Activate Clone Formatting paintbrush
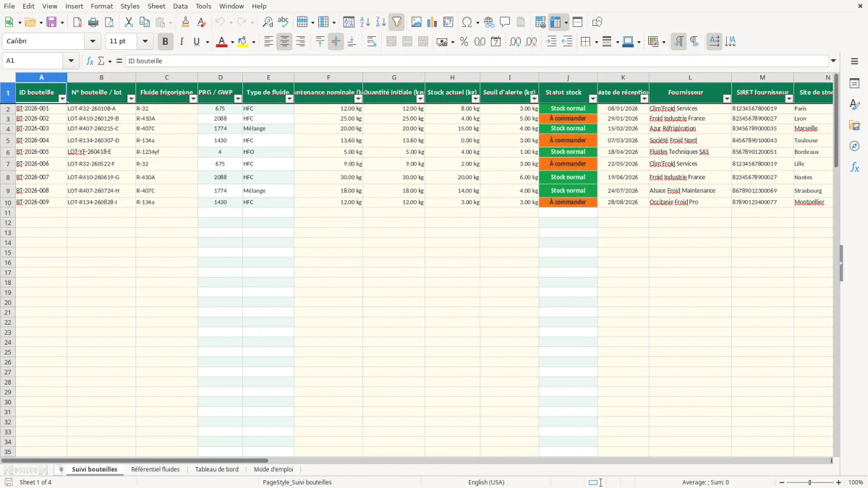868x488 pixels. [186, 22]
